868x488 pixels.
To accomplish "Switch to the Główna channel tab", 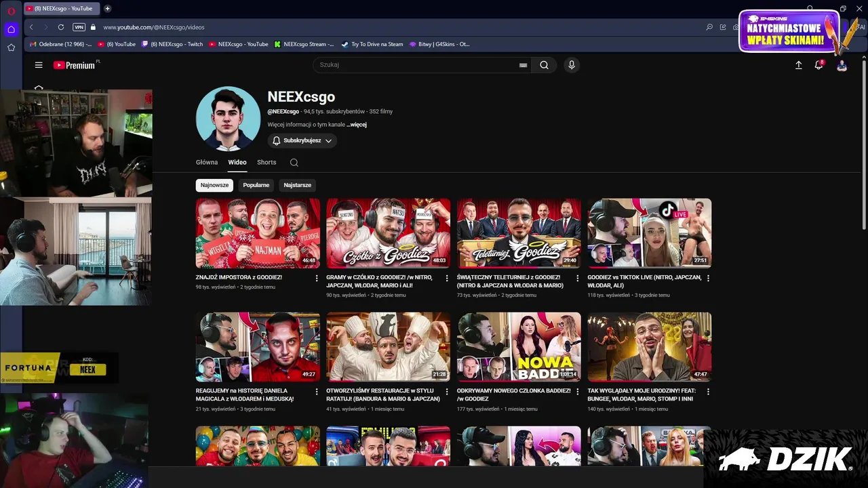I will pyautogui.click(x=207, y=163).
